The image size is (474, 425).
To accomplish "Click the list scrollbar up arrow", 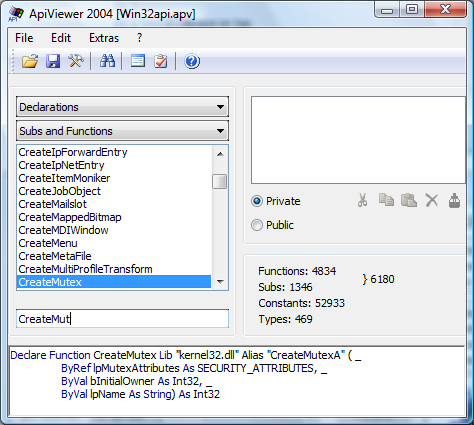I will [x=220, y=154].
